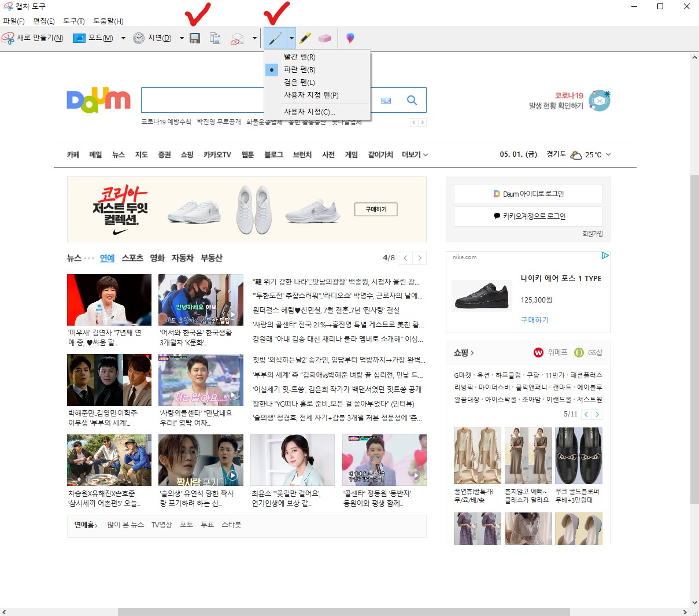Open the 웹툰 navigation link
Image resolution: width=699 pixels, height=616 pixels.
(247, 155)
